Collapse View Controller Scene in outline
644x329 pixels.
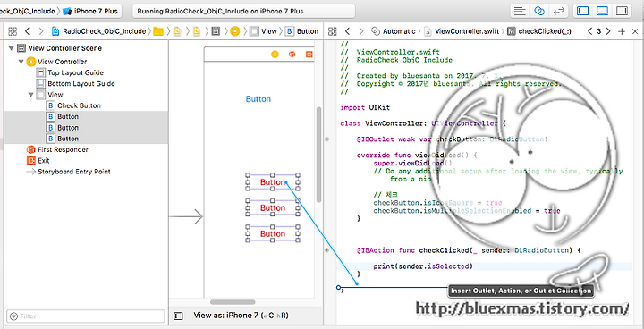[x=11, y=48]
